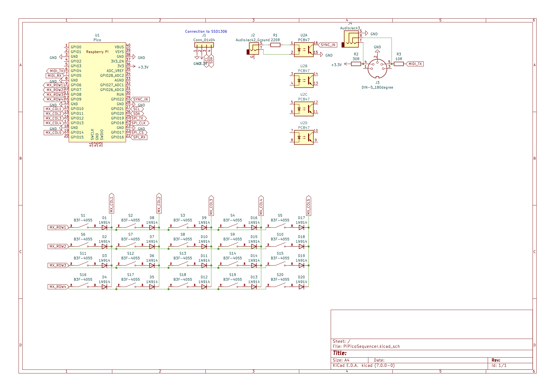
Task: Select the AudioJack3 J4 symbol
Action: [351, 39]
